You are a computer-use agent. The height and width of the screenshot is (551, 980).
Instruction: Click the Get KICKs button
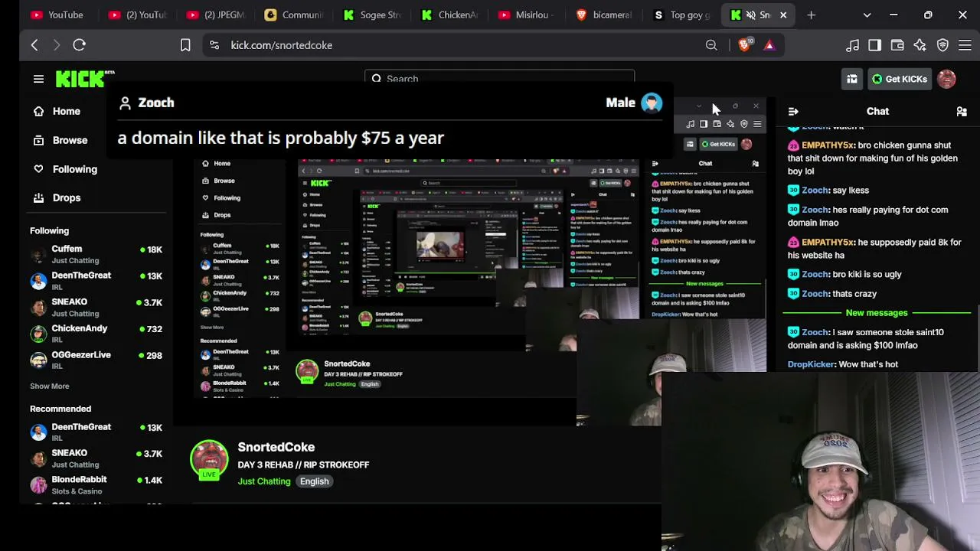tap(900, 79)
